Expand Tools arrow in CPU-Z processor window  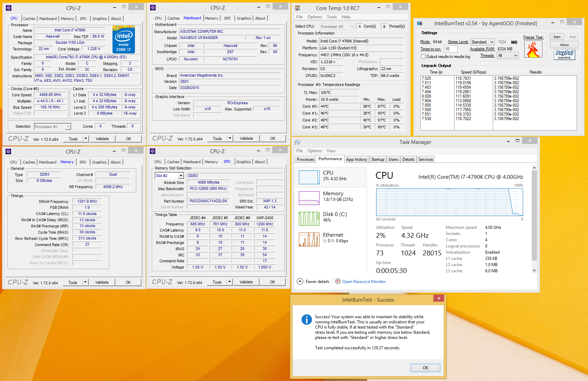[86, 139]
